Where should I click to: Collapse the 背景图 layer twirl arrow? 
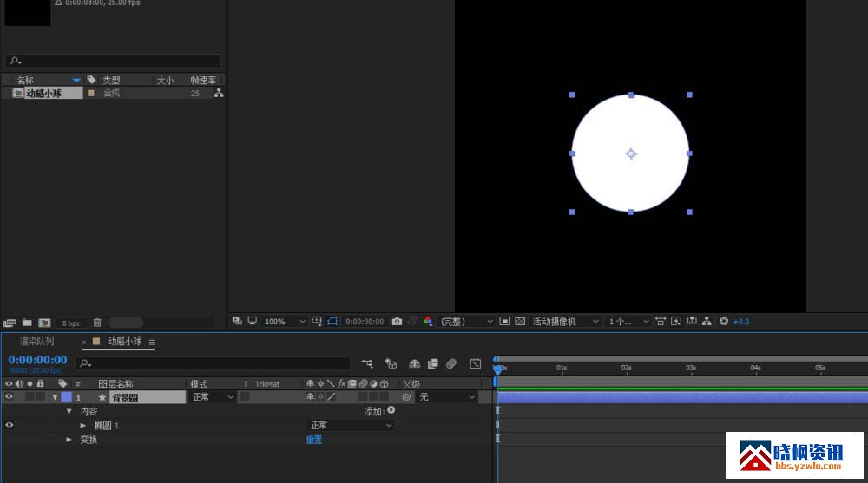(55, 397)
